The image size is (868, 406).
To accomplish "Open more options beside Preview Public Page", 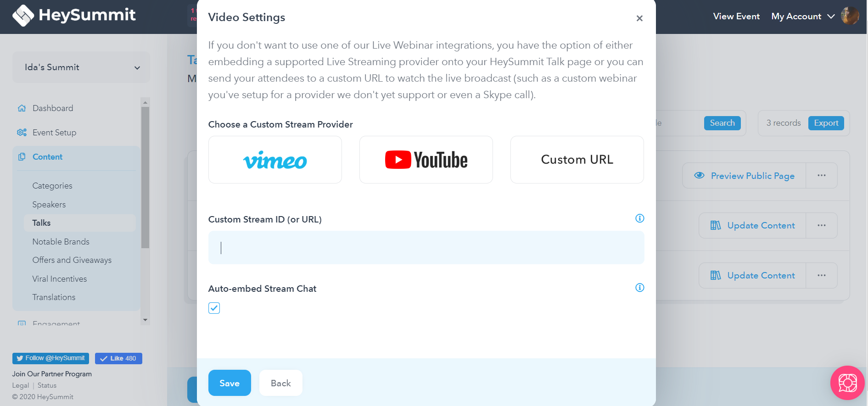I will pos(822,176).
